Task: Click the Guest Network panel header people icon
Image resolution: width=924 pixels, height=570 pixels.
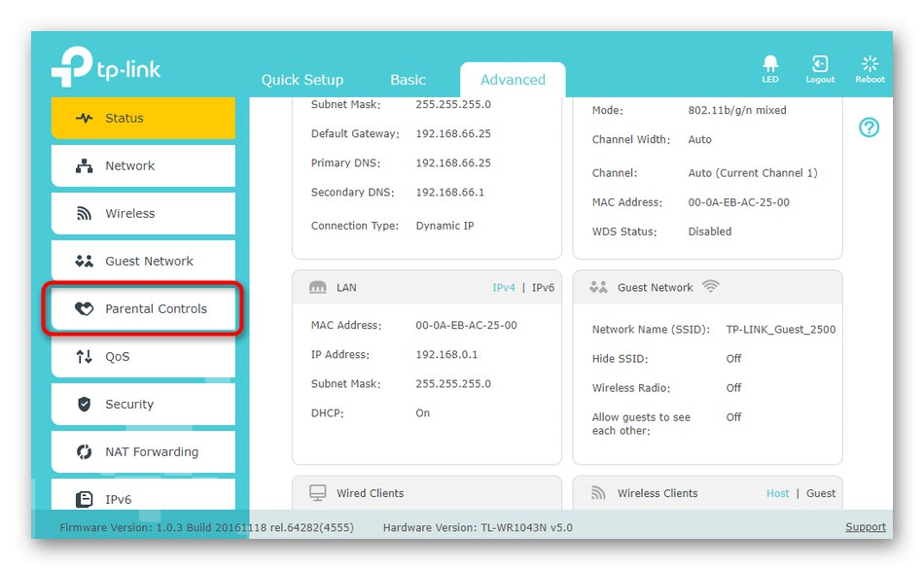Action: 598,287
